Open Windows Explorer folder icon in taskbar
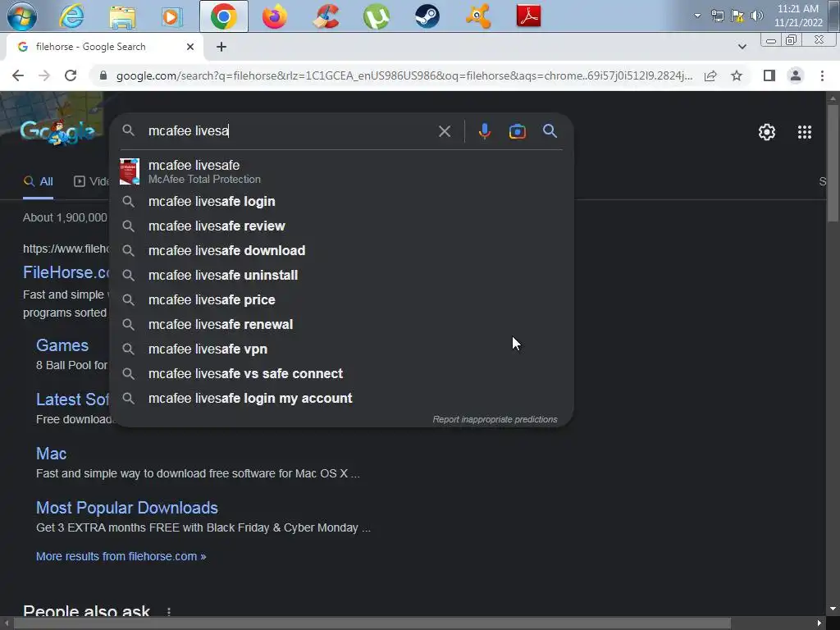The image size is (840, 630). point(122,16)
